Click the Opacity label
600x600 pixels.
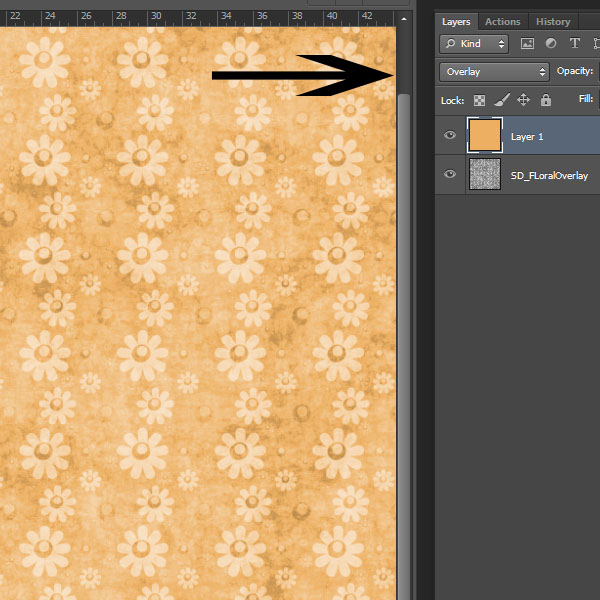pyautogui.click(x=574, y=71)
